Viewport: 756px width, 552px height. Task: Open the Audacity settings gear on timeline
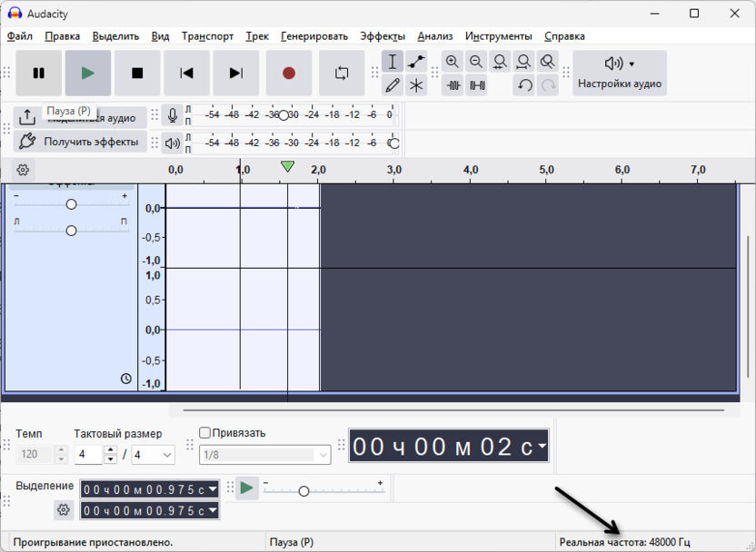[x=22, y=170]
